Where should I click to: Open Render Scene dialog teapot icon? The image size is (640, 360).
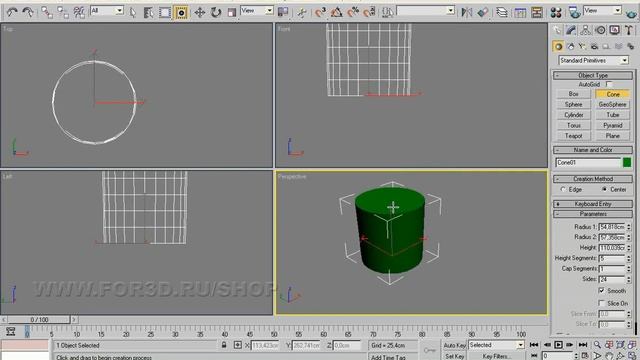(574, 12)
